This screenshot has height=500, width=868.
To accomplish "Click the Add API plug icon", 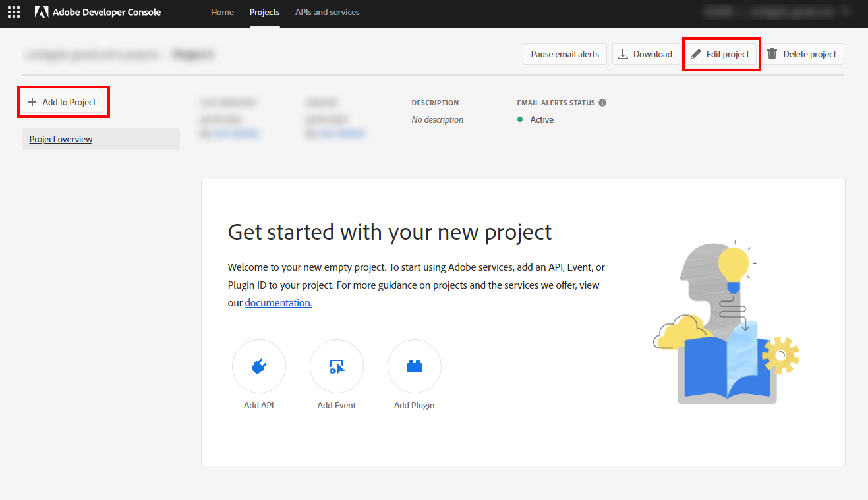I will [259, 366].
